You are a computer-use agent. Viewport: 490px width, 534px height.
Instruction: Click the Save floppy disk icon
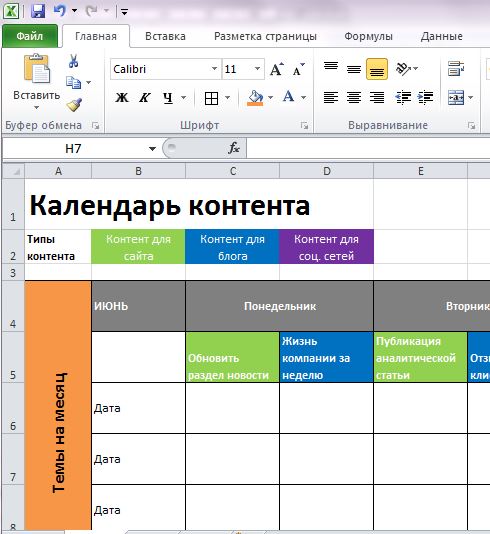(38, 11)
